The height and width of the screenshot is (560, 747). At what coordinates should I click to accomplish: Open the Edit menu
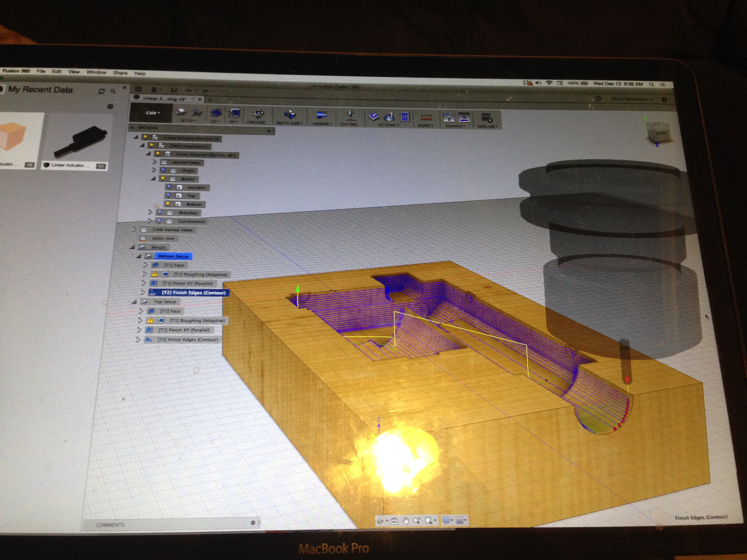point(56,71)
